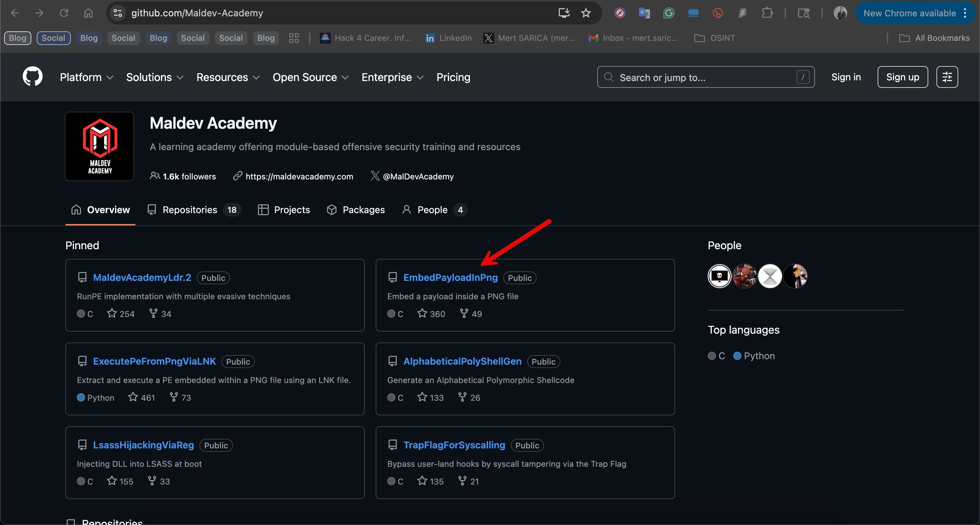
Task: Click the Sign in link
Action: [846, 77]
